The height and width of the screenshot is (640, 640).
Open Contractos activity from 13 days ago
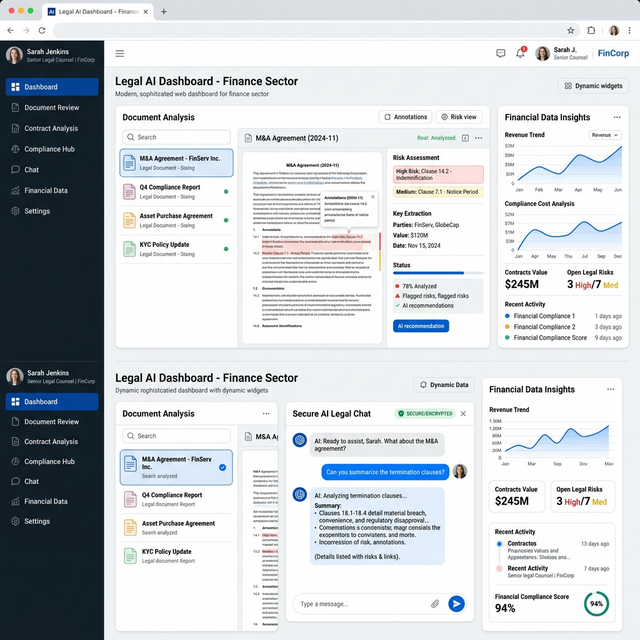point(552,551)
